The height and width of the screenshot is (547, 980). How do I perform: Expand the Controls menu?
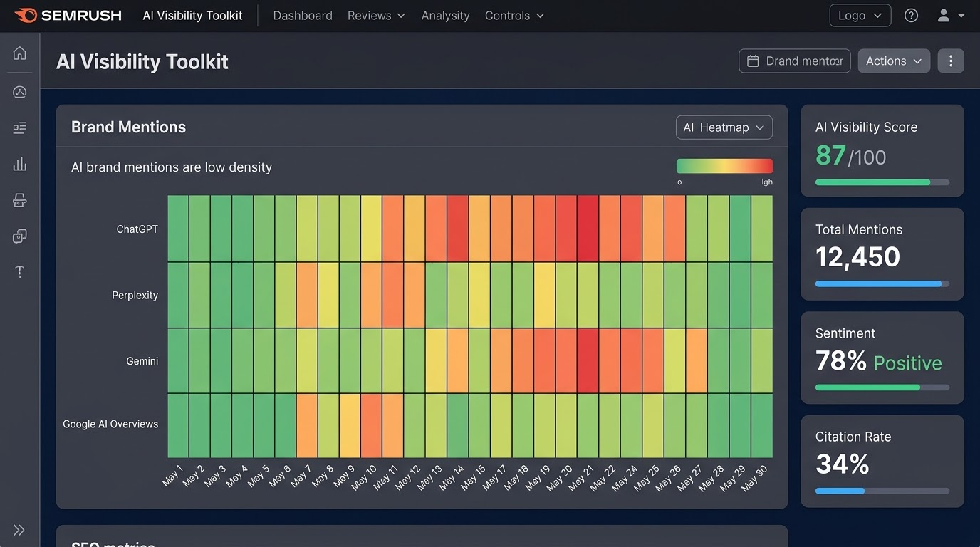click(x=514, y=15)
